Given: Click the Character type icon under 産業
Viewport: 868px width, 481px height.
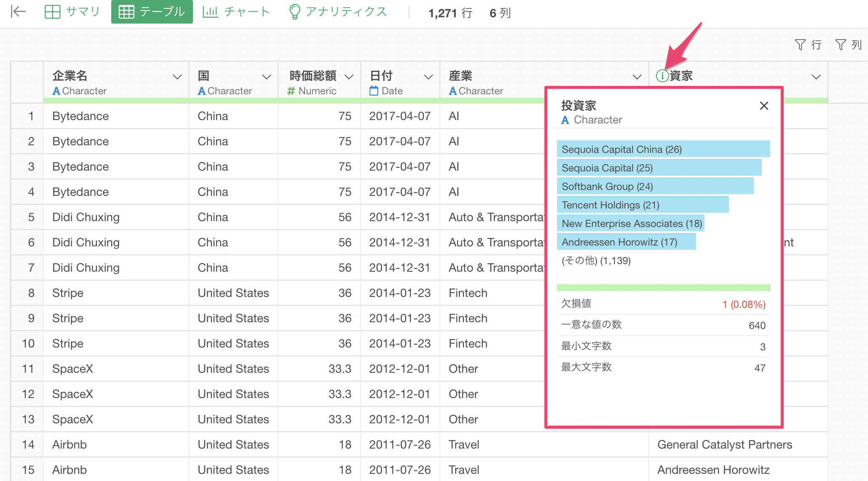Looking at the screenshot, I should pos(453,91).
